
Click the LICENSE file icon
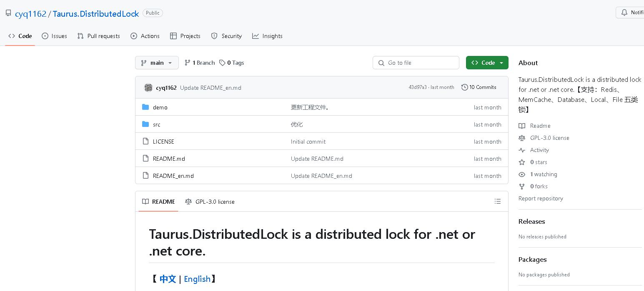tap(145, 141)
